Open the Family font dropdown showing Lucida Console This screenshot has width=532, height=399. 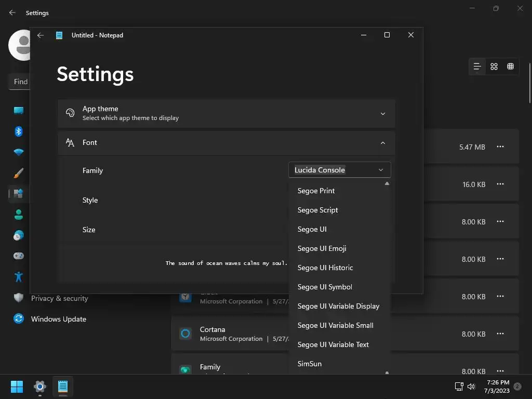(x=339, y=170)
